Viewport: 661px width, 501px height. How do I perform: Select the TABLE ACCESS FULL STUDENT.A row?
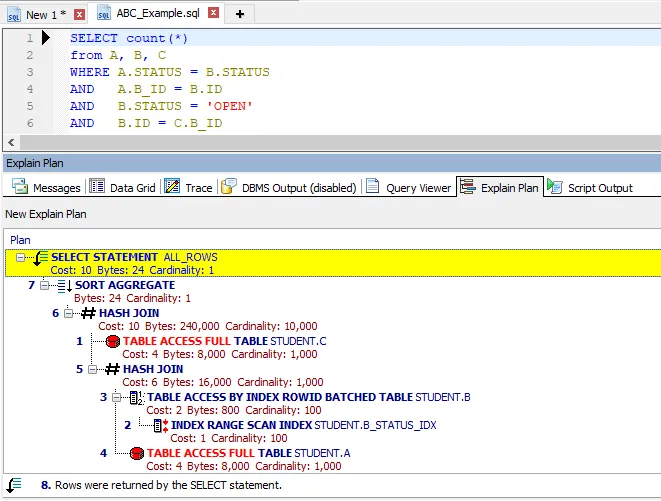pos(240,454)
